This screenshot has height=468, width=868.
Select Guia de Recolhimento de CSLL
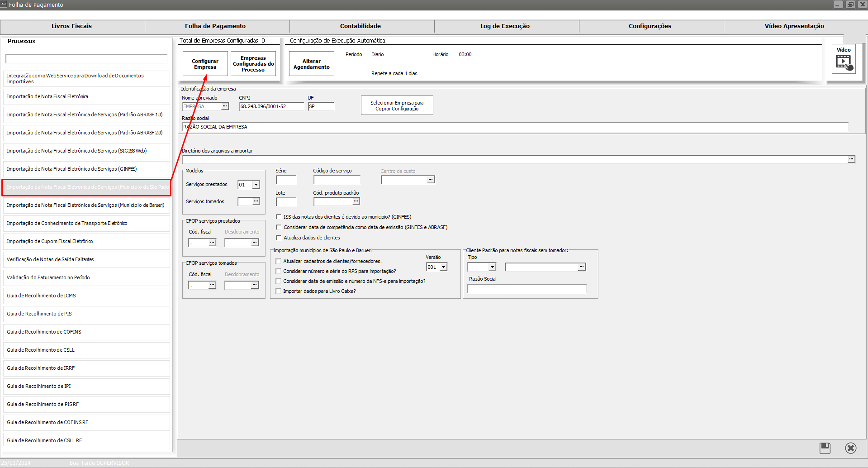pos(86,350)
